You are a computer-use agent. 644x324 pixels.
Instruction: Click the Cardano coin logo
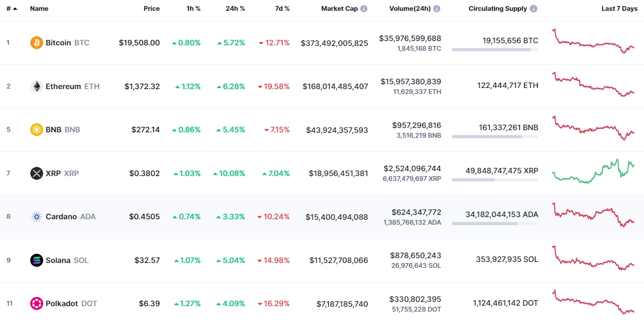[x=37, y=217]
